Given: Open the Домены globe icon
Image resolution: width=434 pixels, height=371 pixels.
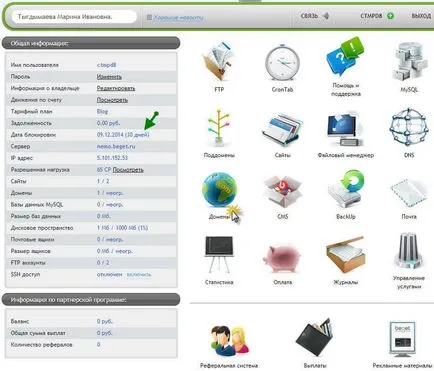Looking at the screenshot, I should pyautogui.click(x=220, y=190).
